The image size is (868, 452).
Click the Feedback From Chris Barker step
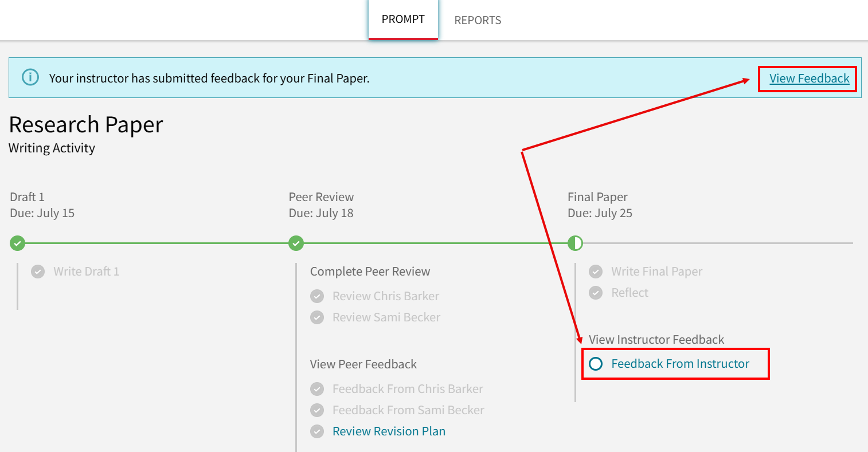408,389
